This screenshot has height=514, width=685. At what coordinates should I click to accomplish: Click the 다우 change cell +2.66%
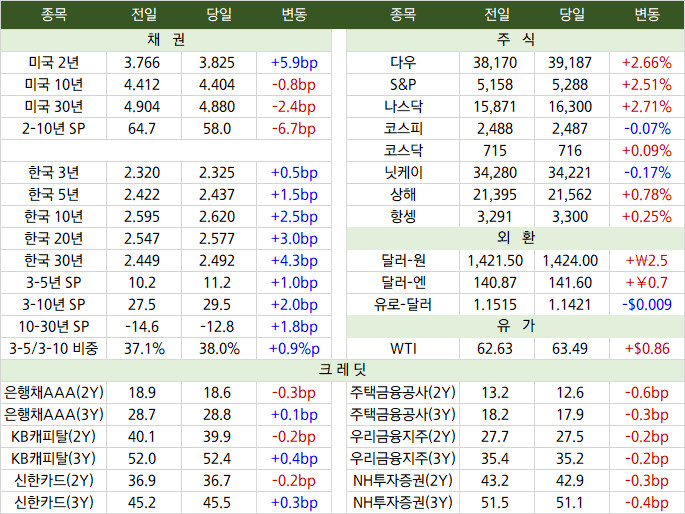(x=647, y=63)
